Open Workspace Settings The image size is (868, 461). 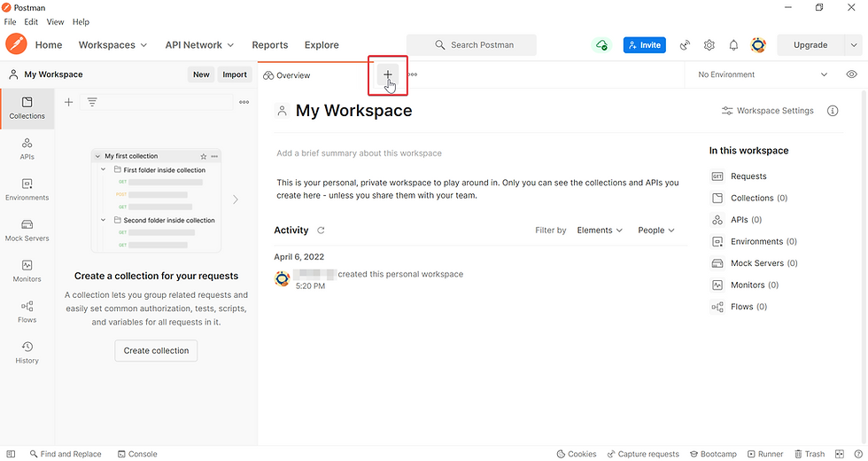[768, 111]
